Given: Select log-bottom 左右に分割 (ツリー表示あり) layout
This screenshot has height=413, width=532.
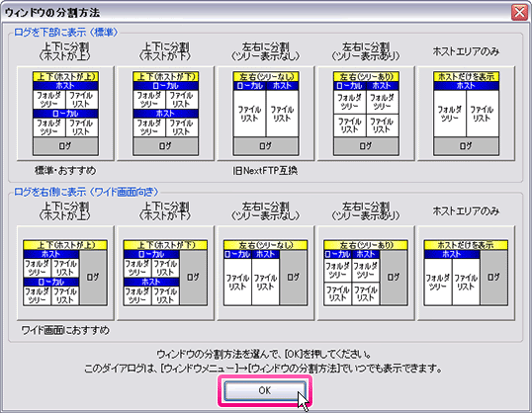Looking at the screenshot, I should (x=366, y=114).
